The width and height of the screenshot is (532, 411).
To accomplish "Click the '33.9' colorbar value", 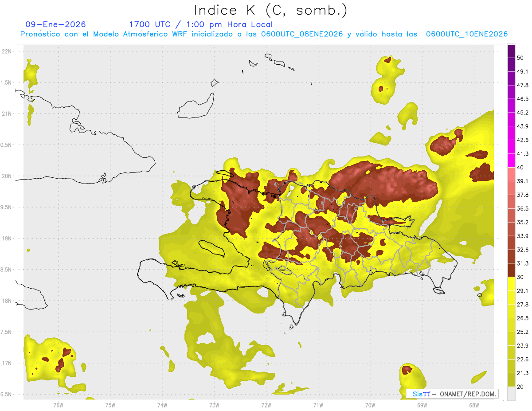I will 523,236.
